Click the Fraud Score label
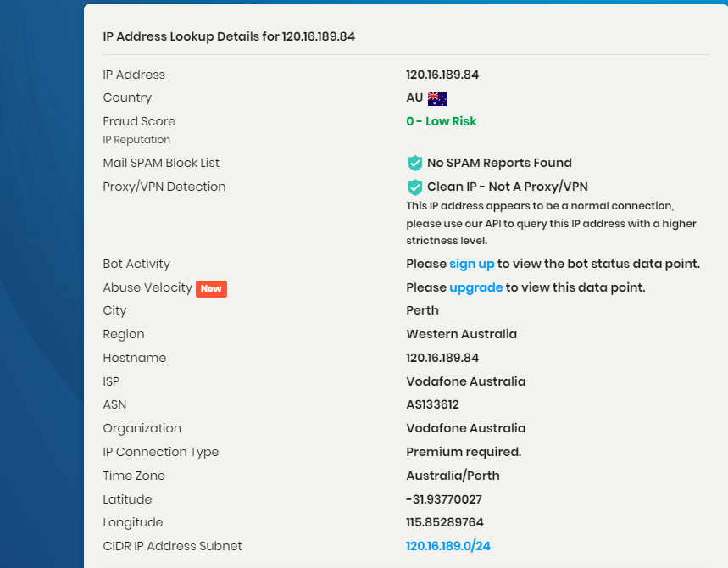Viewport: 728px width, 568px height. click(x=139, y=121)
